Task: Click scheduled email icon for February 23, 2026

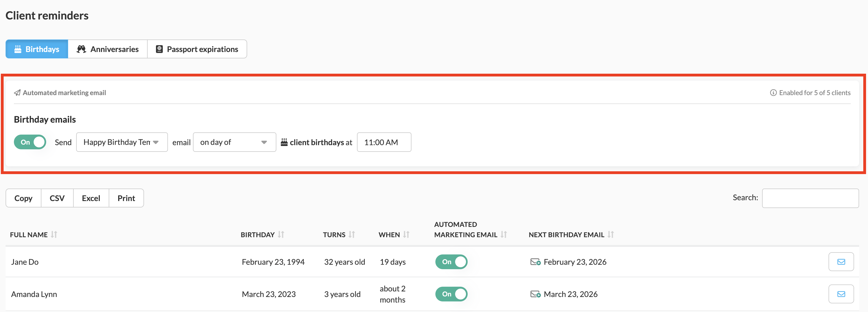Action: tap(535, 262)
